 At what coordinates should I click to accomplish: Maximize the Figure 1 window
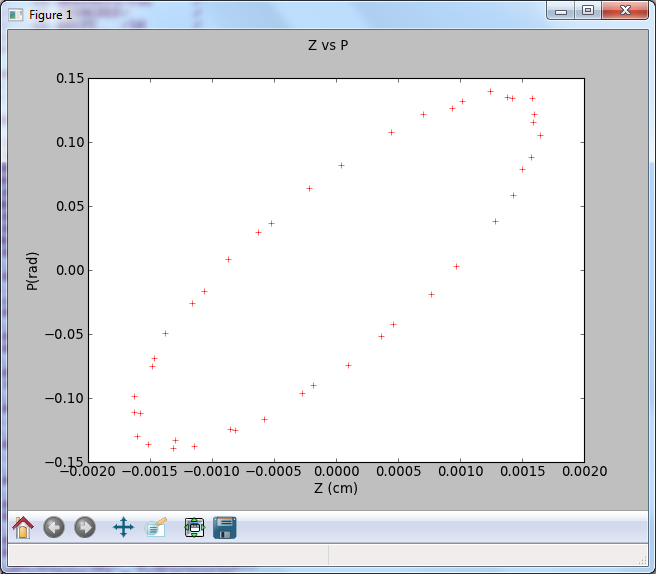point(587,11)
